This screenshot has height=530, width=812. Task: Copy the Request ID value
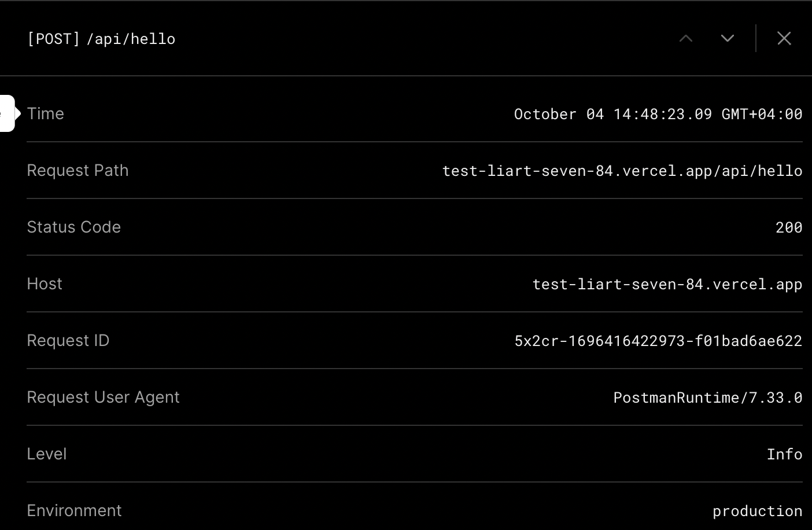657,341
